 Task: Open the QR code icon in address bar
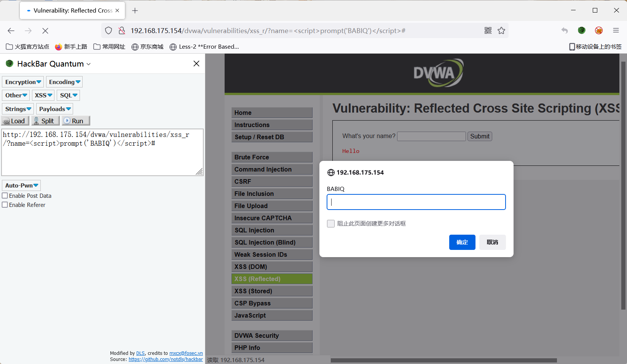488,30
